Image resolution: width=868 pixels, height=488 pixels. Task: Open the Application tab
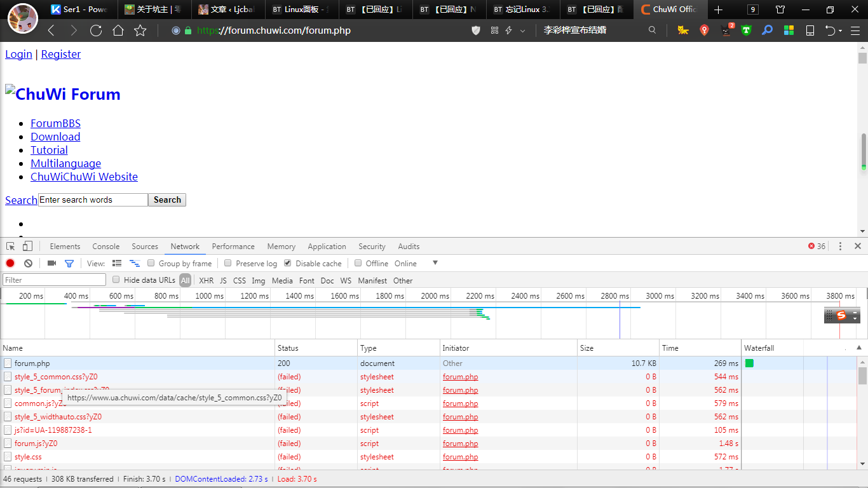coord(327,247)
